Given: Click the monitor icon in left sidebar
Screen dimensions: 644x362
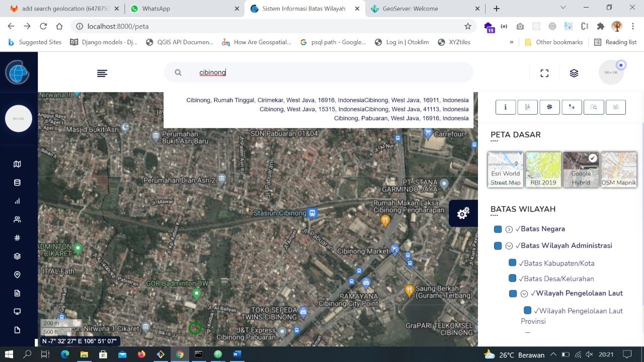Looking at the screenshot, I should point(17,311).
